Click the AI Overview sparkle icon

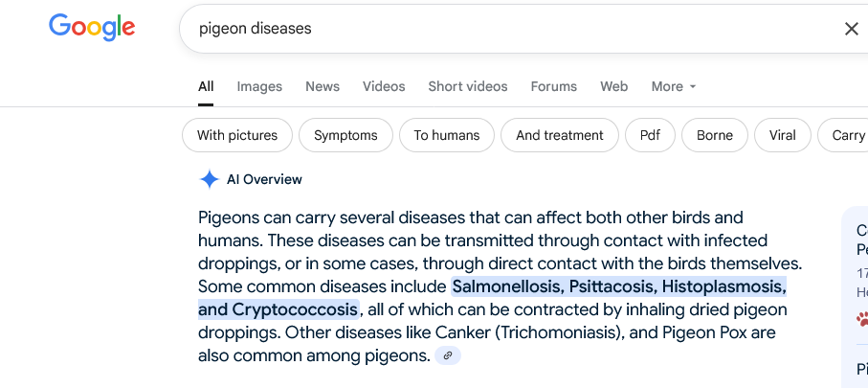tap(210, 179)
